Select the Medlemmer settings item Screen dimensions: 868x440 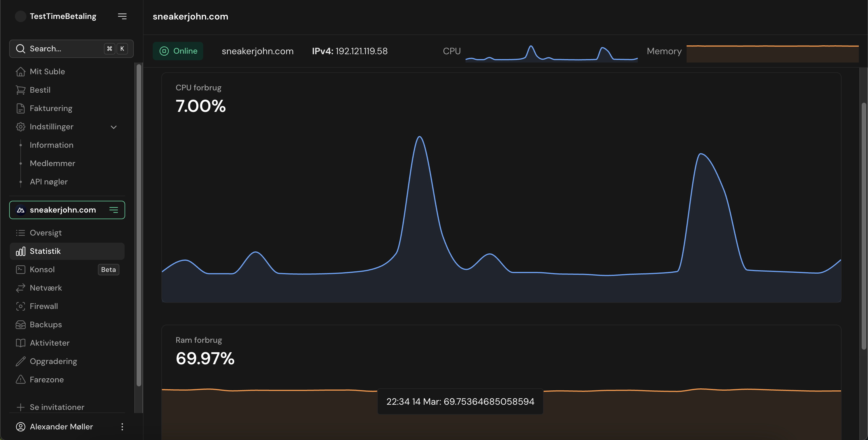[x=52, y=163]
